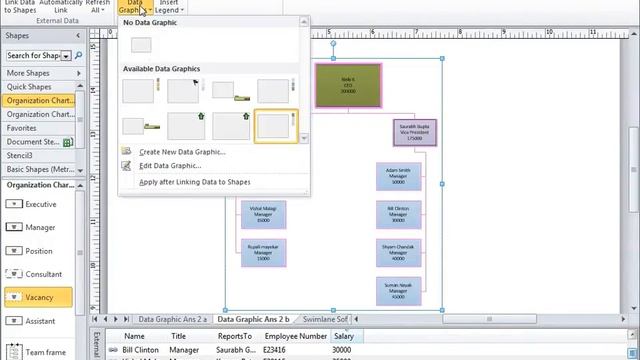Open the Data Graphics ribbon button
Viewport: 640px width, 360px height.
tap(135, 7)
